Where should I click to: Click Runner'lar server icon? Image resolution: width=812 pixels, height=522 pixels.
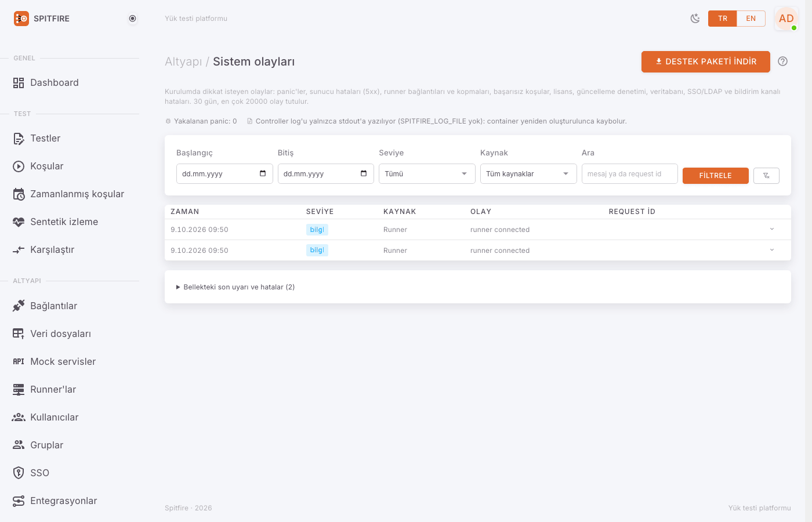click(x=19, y=389)
